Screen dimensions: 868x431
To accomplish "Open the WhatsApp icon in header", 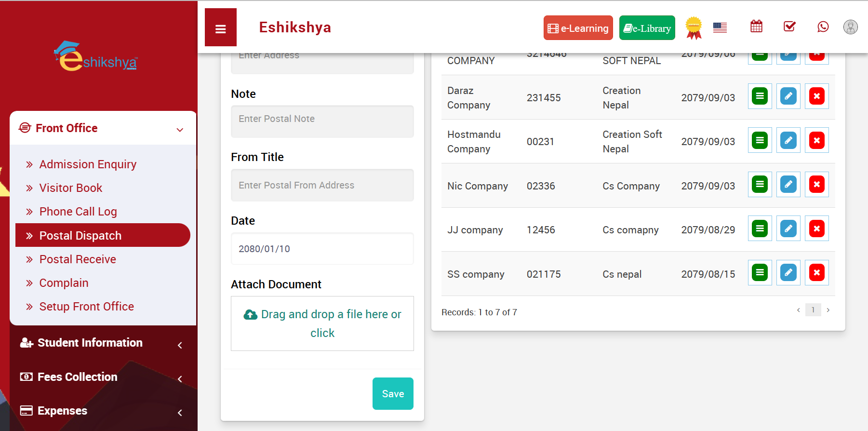I will (823, 27).
